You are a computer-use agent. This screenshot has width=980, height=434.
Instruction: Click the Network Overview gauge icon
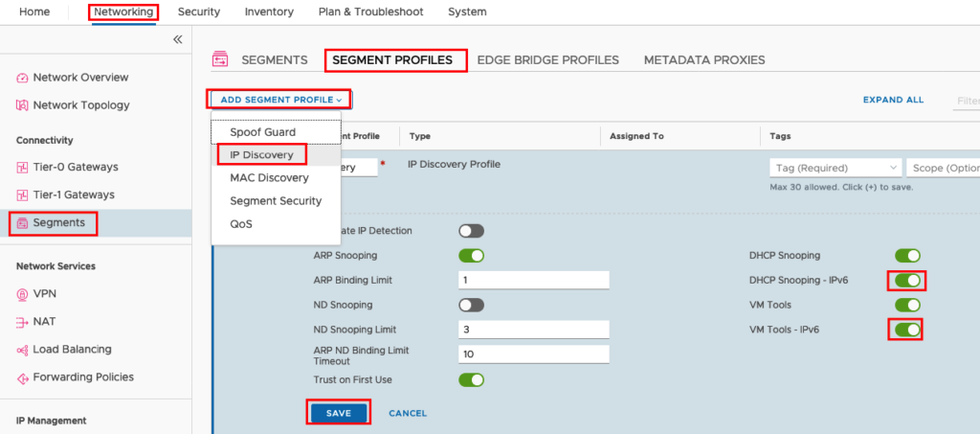pos(22,79)
